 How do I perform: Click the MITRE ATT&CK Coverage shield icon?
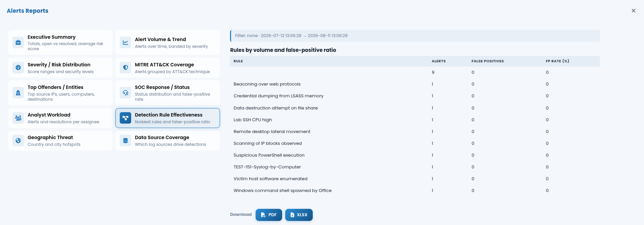click(125, 68)
